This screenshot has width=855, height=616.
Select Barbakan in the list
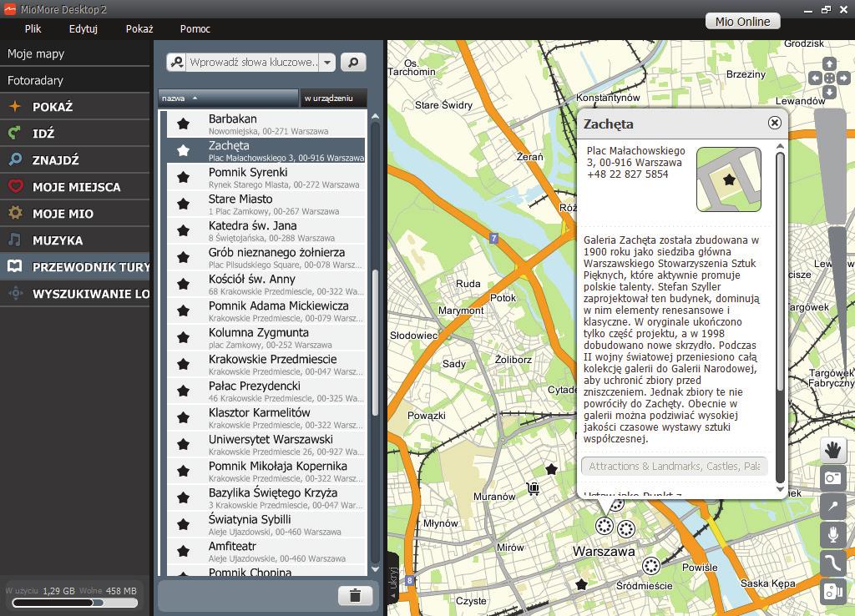click(266, 124)
